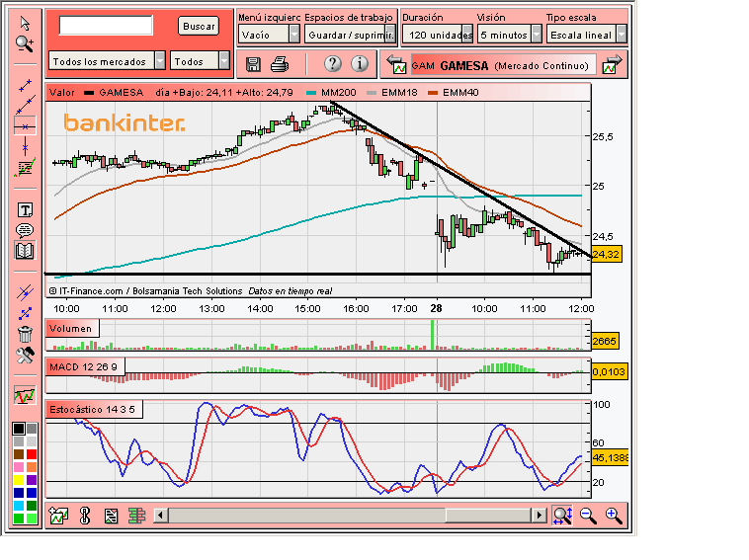749x560 pixels.
Task: Open the Todos dropdown
Action: [200, 61]
